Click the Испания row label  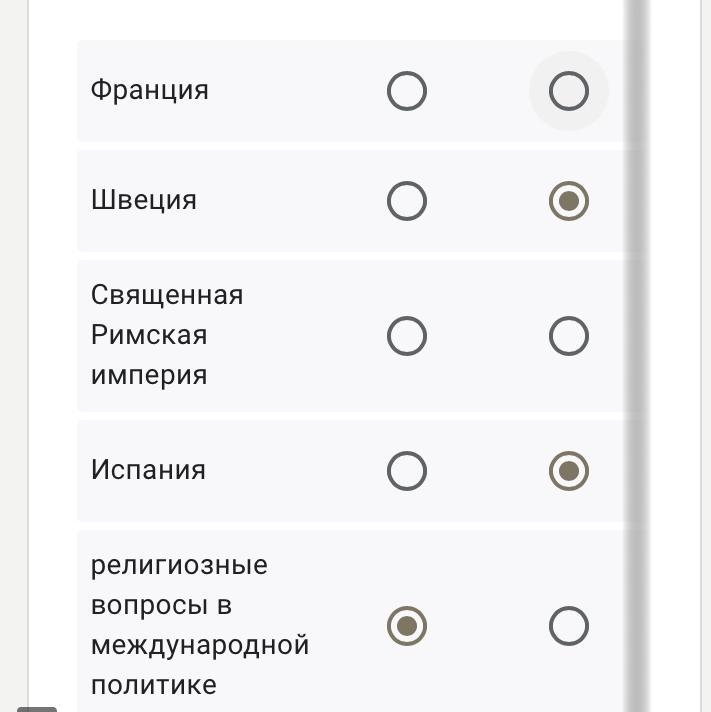click(x=148, y=470)
